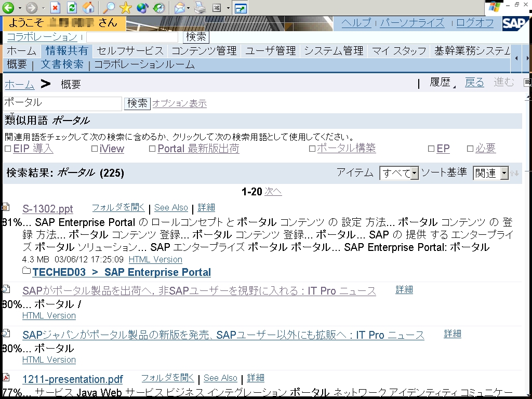
Task: Switch to the マイ スタッフ tab
Action: 399,51
